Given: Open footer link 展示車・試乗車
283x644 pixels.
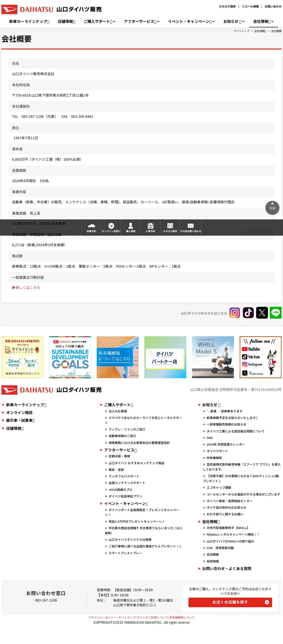Looking at the screenshot, I should pos(21,421).
